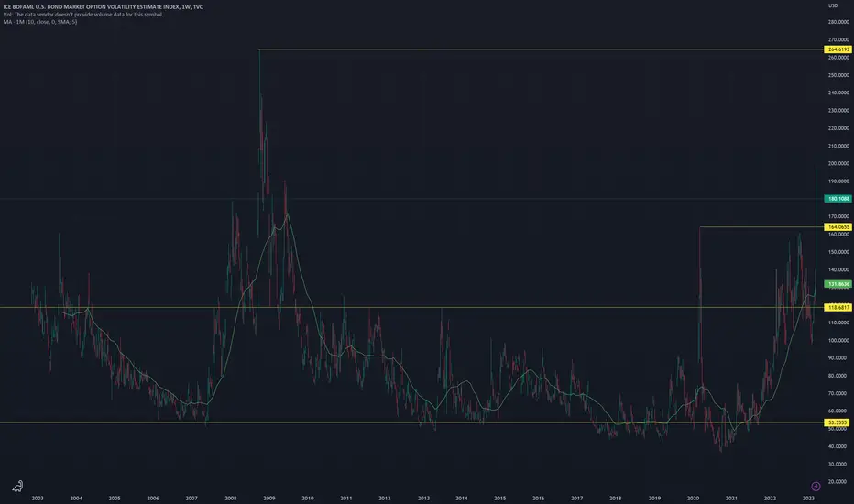The width and height of the screenshot is (854, 504).
Task: Click the 280.0000 price scale value
Action: point(838,22)
